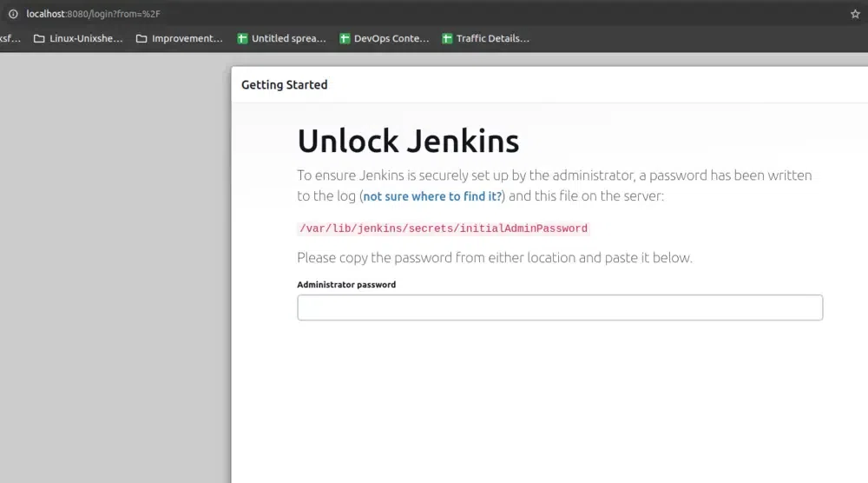The width and height of the screenshot is (868, 483).
Task: Click the localhost:8080 address bar URL
Action: coord(93,14)
